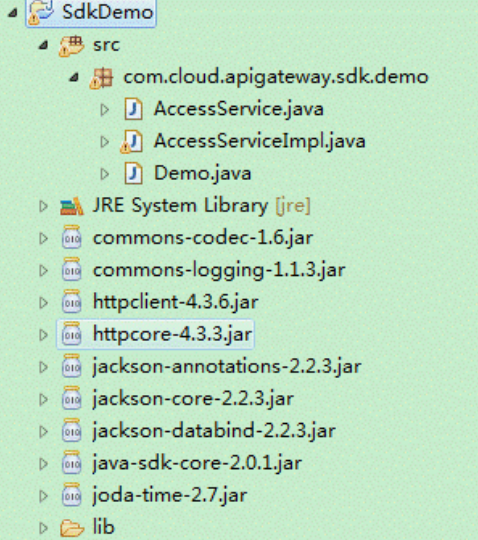
Task: Click the jackson-annotations-2.2.3.jar jar icon
Action: [72, 366]
